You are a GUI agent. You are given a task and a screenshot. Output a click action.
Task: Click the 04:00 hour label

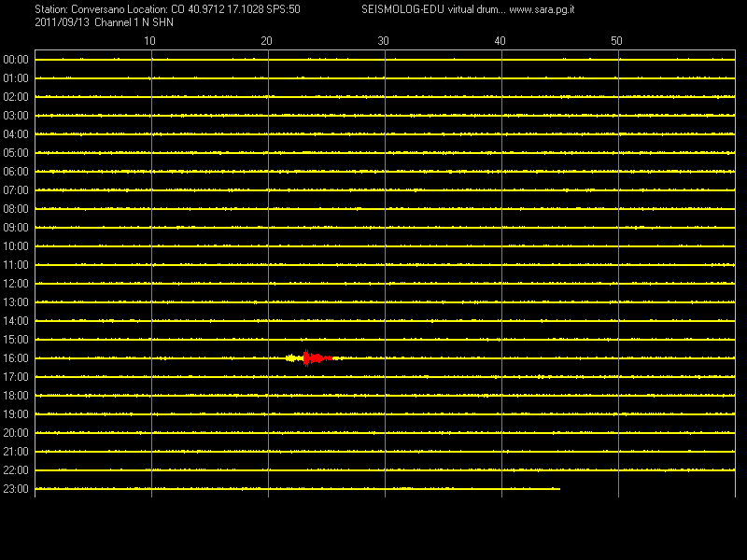(16, 134)
